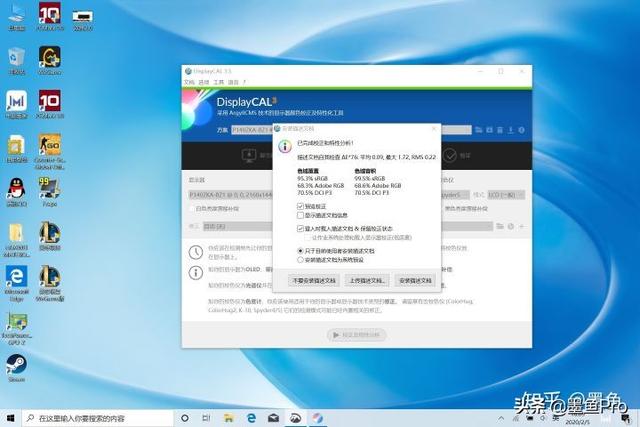Open the fourth menu in DisplayCAL menu bar
640x427 pixels.
[x=233, y=82]
